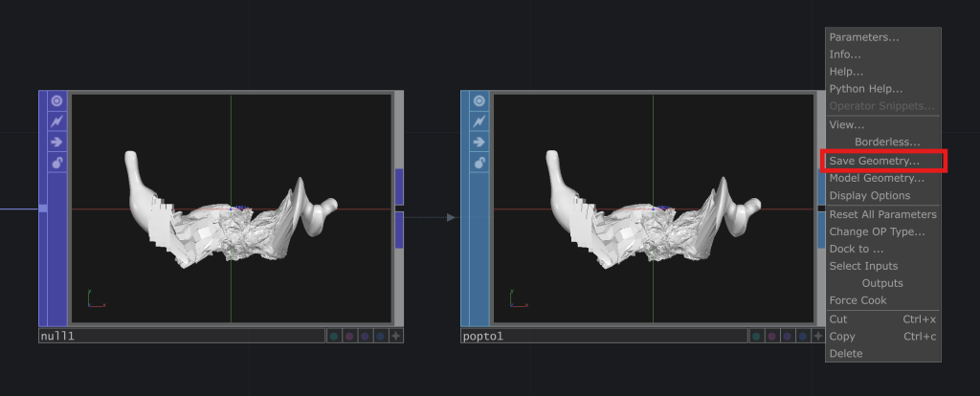Toggle the bypass lightning flag on popto1
The height and width of the screenshot is (396, 980).
click(x=479, y=121)
